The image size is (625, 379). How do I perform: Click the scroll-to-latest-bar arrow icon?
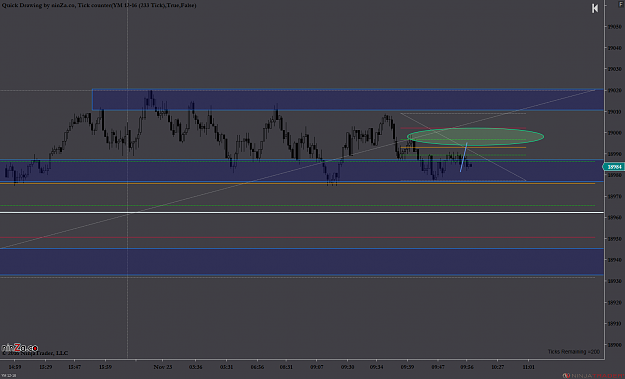click(x=595, y=8)
